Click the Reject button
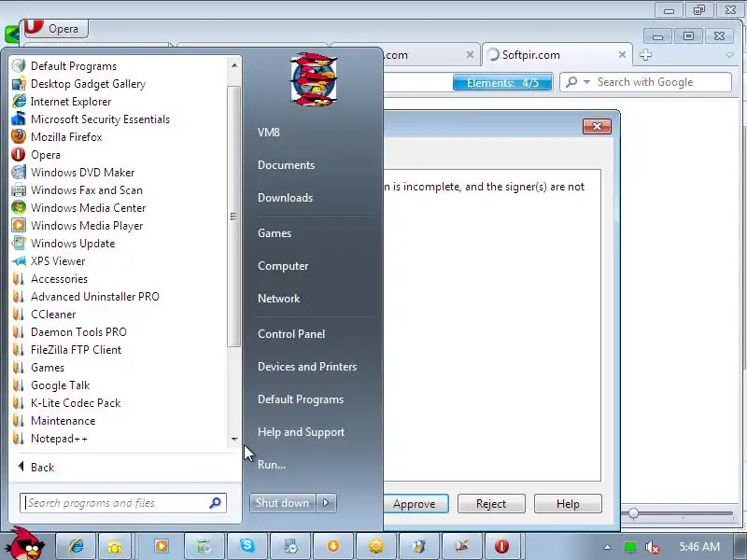 [491, 504]
